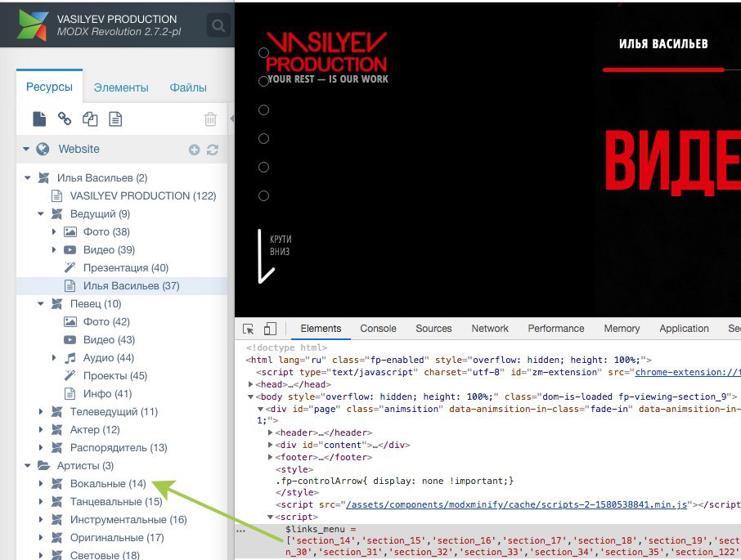The height and width of the screenshot is (560, 741).
Task: Select the second section navigation dot
Action: tap(263, 81)
